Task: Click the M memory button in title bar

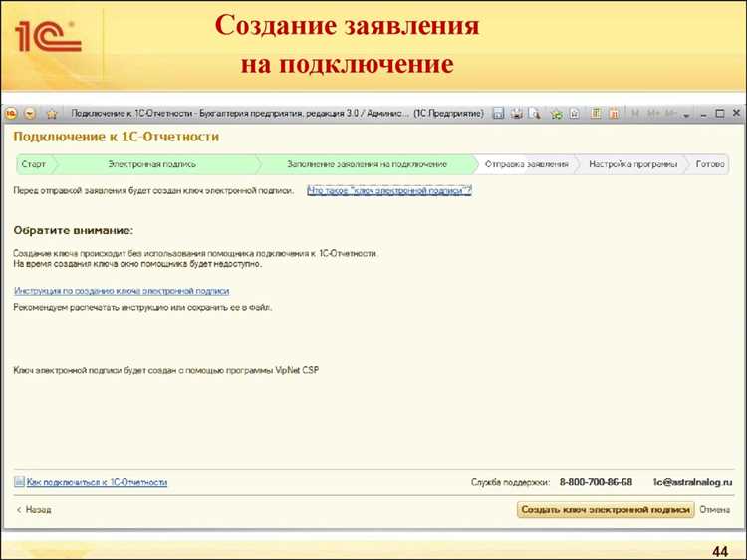Action: coord(635,114)
